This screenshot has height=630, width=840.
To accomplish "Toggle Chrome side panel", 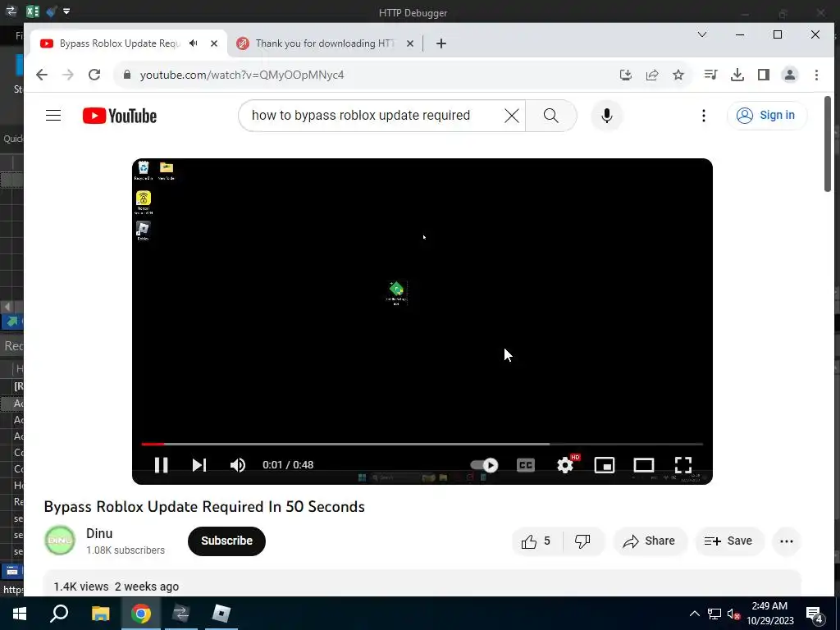I will click(x=764, y=75).
